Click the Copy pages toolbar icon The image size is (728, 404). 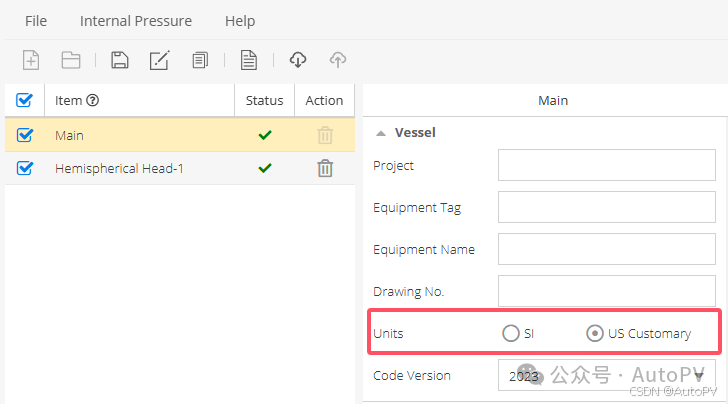(x=200, y=60)
